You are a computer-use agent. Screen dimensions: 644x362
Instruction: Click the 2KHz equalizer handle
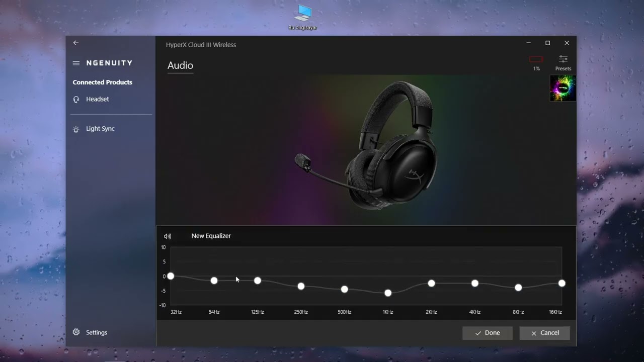pyautogui.click(x=431, y=283)
